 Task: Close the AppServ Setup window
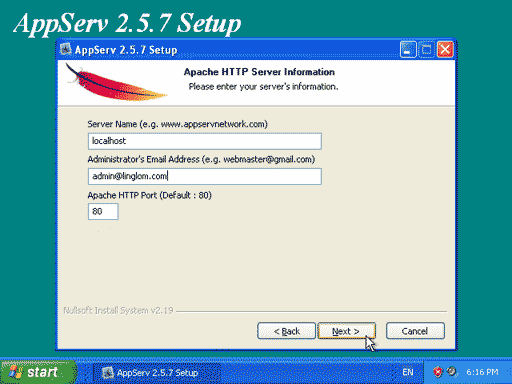[445, 50]
